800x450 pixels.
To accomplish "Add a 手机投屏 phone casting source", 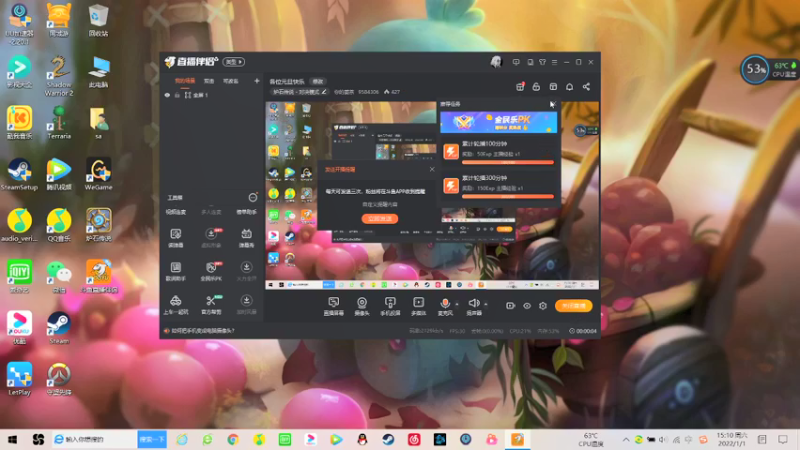I will pos(390,306).
